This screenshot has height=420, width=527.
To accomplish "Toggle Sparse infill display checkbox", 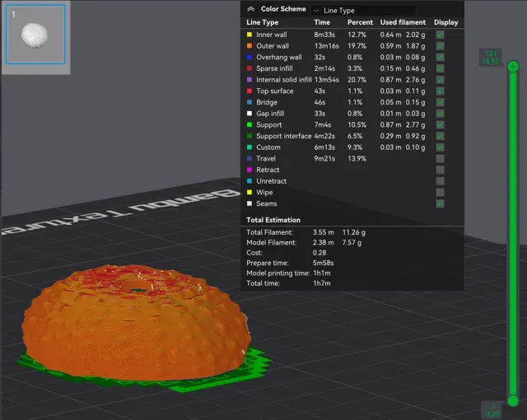I will pos(440,68).
